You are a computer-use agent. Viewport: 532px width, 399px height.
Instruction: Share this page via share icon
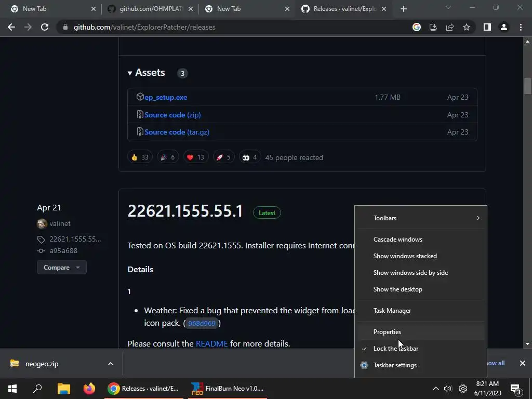pos(450,27)
